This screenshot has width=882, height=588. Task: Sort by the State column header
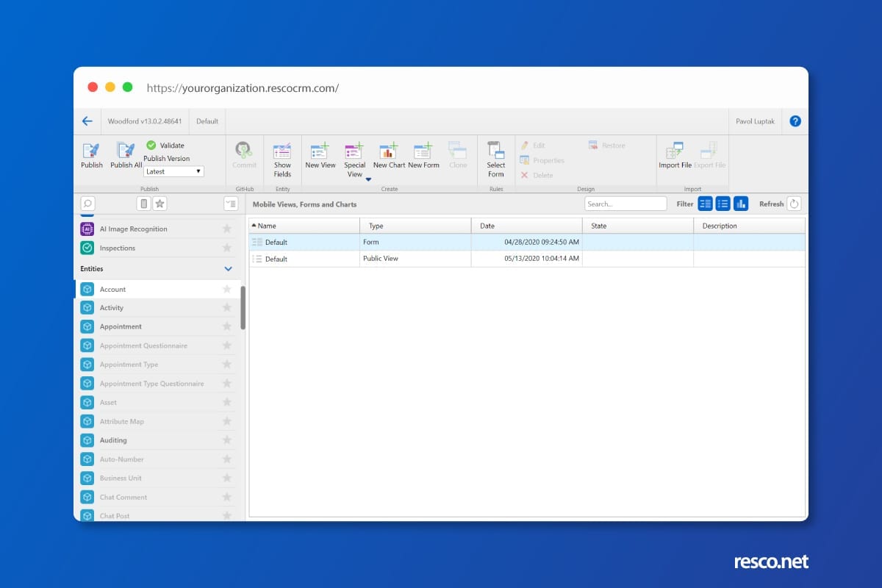pyautogui.click(x=638, y=226)
